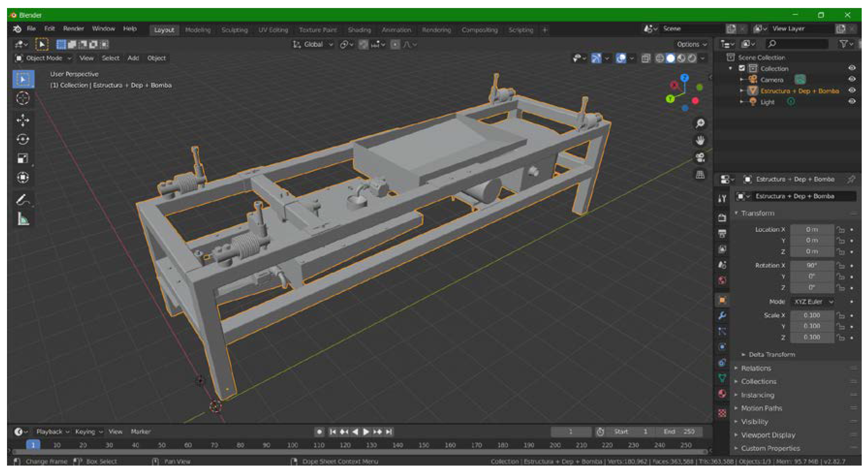Click the Cursor tool icon
868x476 pixels.
pyautogui.click(x=23, y=98)
